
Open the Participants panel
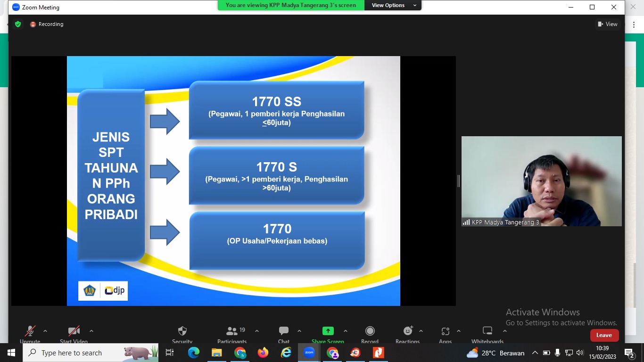232,331
